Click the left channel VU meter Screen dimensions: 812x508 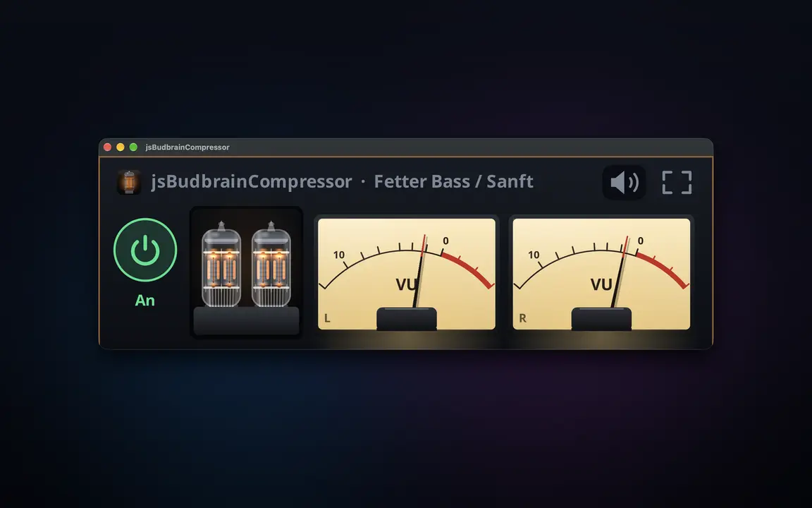[407, 274]
